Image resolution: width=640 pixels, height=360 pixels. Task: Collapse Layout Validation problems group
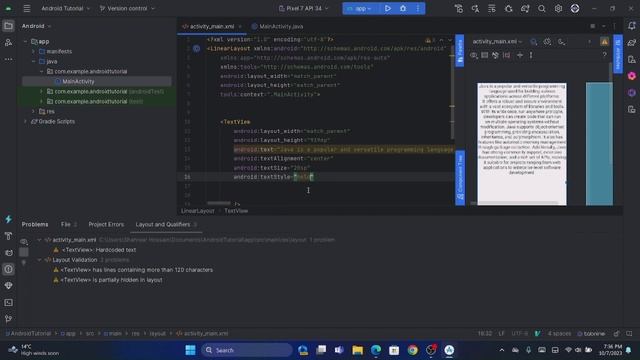point(40,260)
